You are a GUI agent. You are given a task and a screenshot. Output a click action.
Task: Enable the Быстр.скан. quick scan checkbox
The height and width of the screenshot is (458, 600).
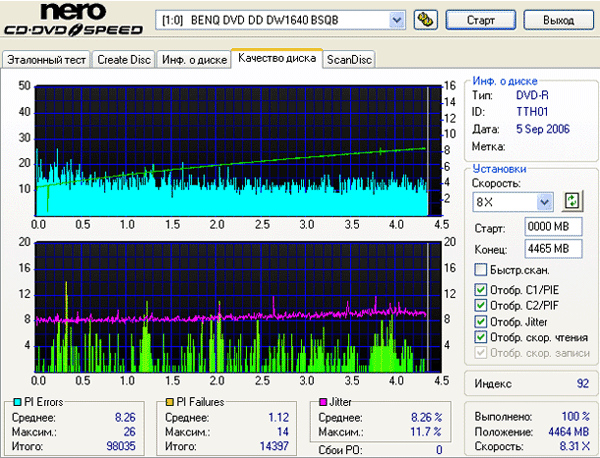[481, 270]
